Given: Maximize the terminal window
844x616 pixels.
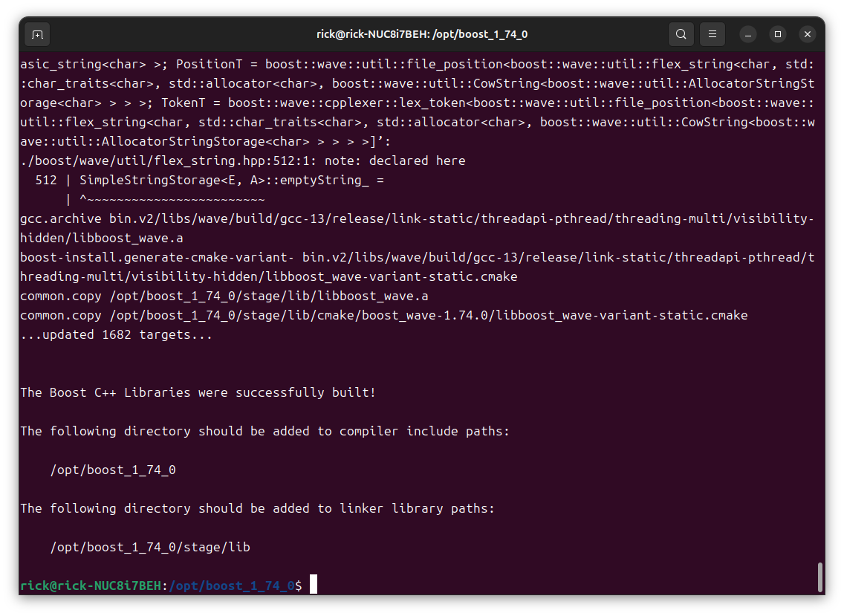Looking at the screenshot, I should pyautogui.click(x=777, y=34).
